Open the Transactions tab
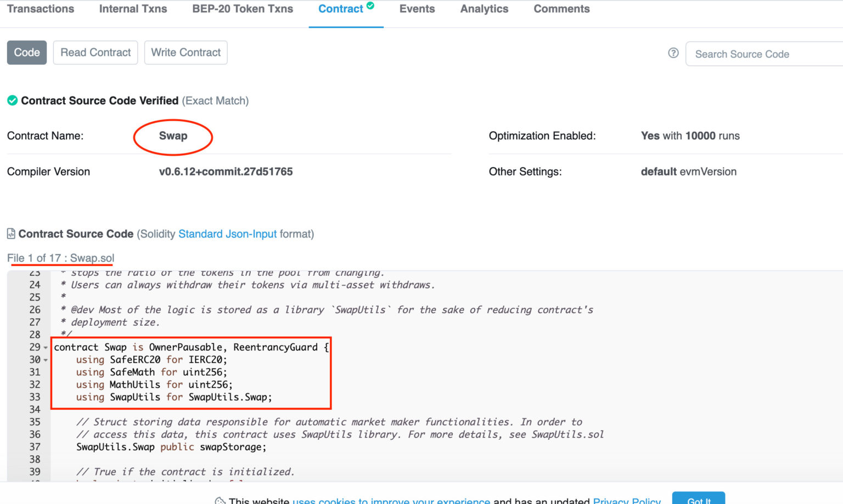This screenshot has width=843, height=504. click(41, 9)
